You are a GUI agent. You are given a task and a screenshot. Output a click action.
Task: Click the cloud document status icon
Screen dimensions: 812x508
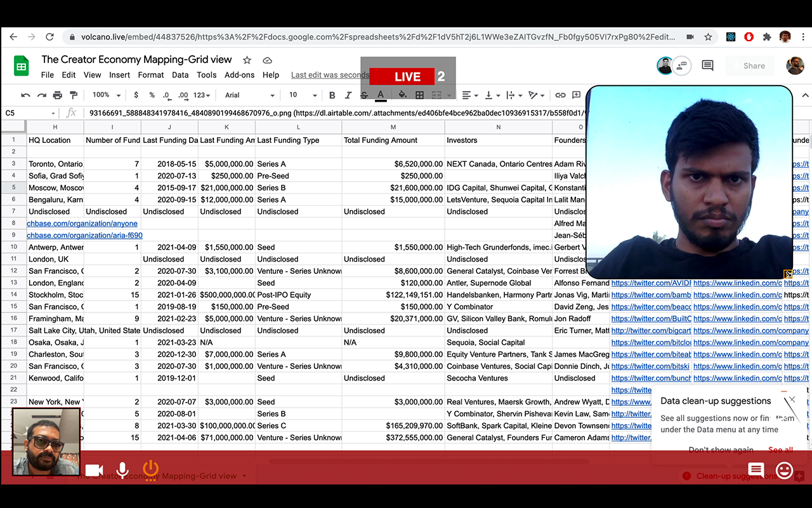tap(267, 60)
